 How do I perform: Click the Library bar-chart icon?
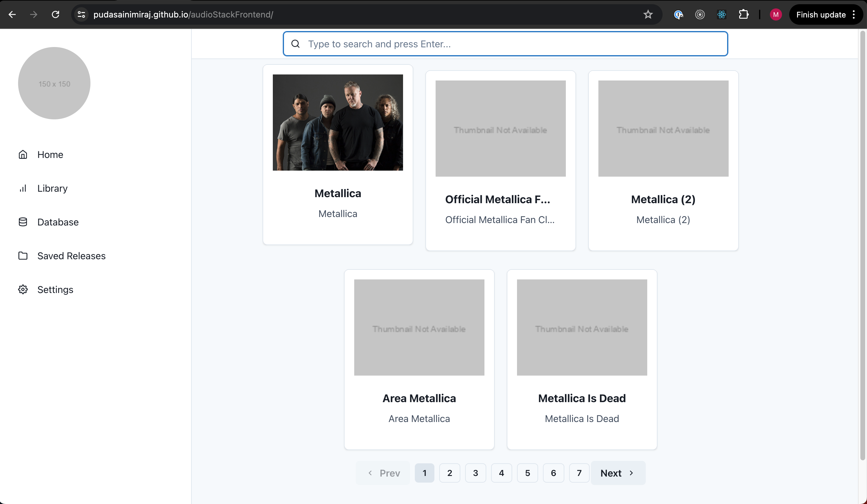point(23,188)
